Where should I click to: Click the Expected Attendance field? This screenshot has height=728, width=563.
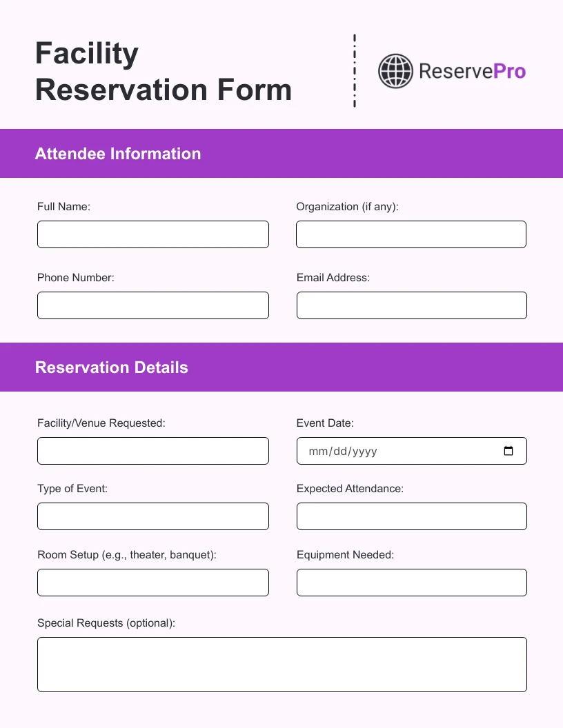pos(411,516)
